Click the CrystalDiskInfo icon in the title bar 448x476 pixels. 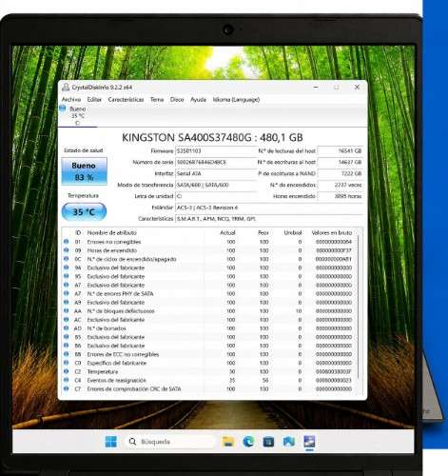[66, 87]
